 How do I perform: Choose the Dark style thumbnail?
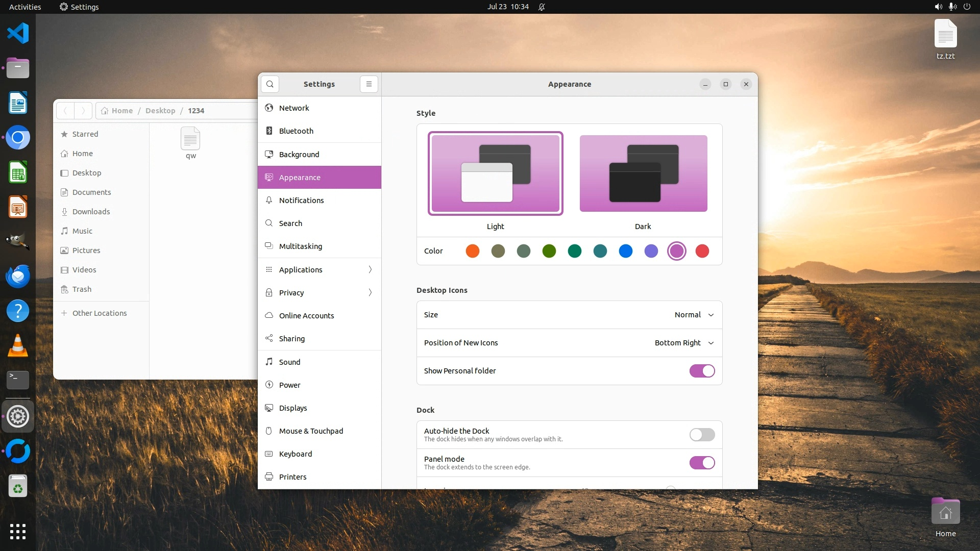pyautogui.click(x=643, y=173)
